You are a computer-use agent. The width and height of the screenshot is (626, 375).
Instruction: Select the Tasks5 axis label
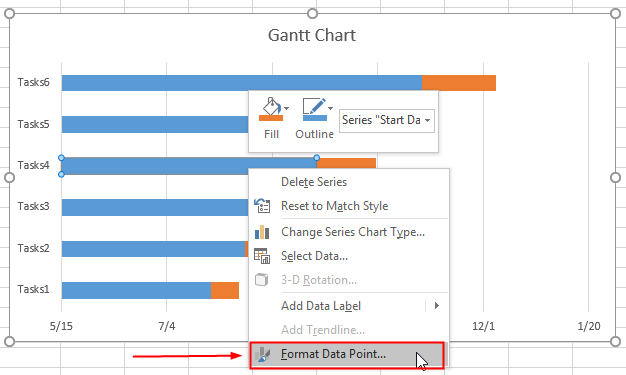34,124
